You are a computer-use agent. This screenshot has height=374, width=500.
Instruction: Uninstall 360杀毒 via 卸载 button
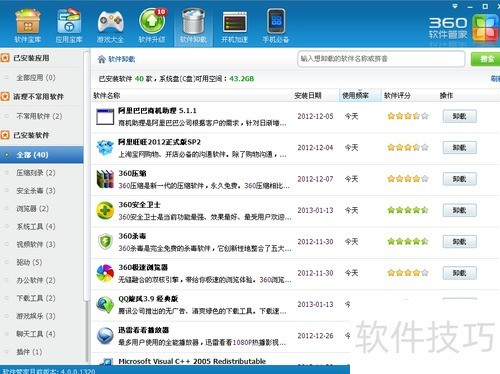coord(460,242)
